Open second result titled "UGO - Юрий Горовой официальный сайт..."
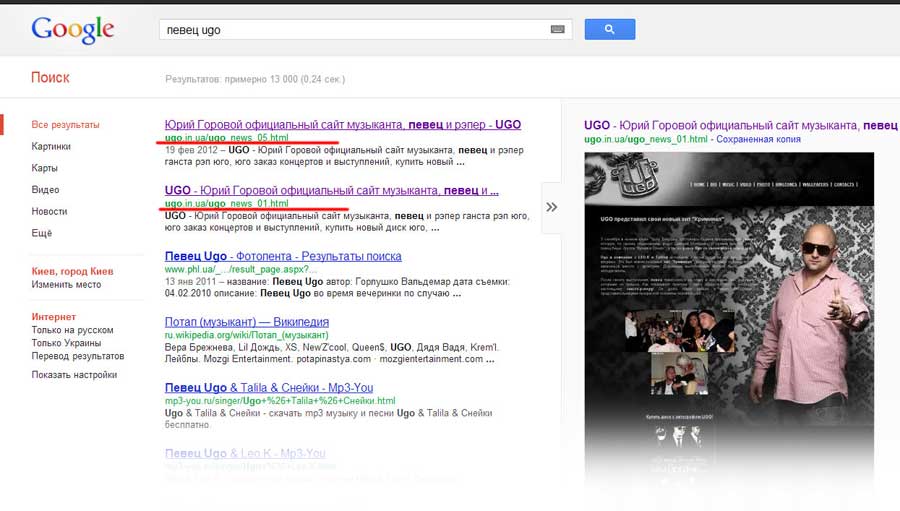This screenshot has height=511, width=900. [331, 190]
